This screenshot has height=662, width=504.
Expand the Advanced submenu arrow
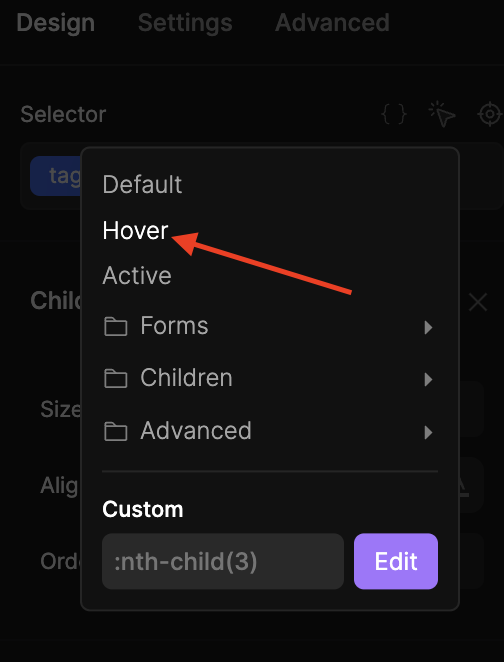pos(428,432)
